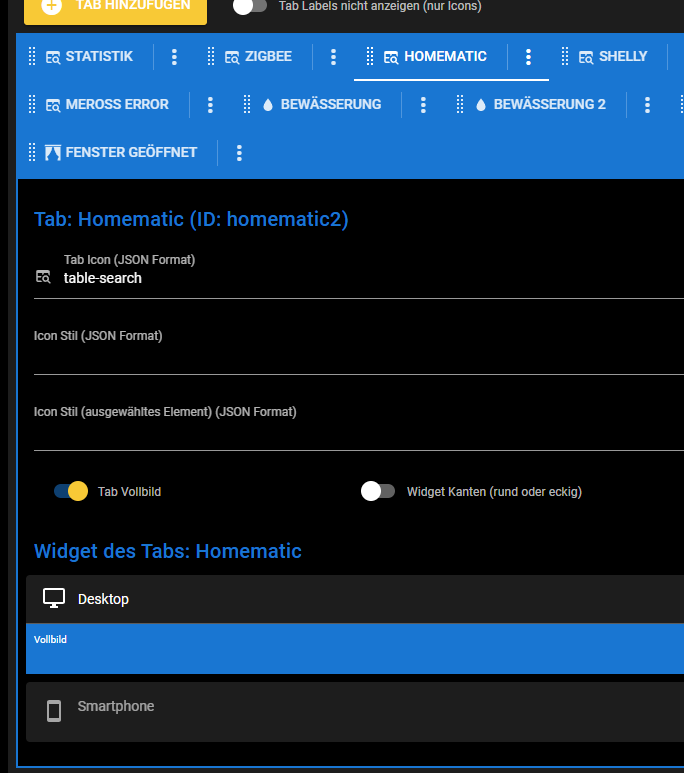Switch to the Statistik tab
684x773 pixels.
(x=99, y=57)
